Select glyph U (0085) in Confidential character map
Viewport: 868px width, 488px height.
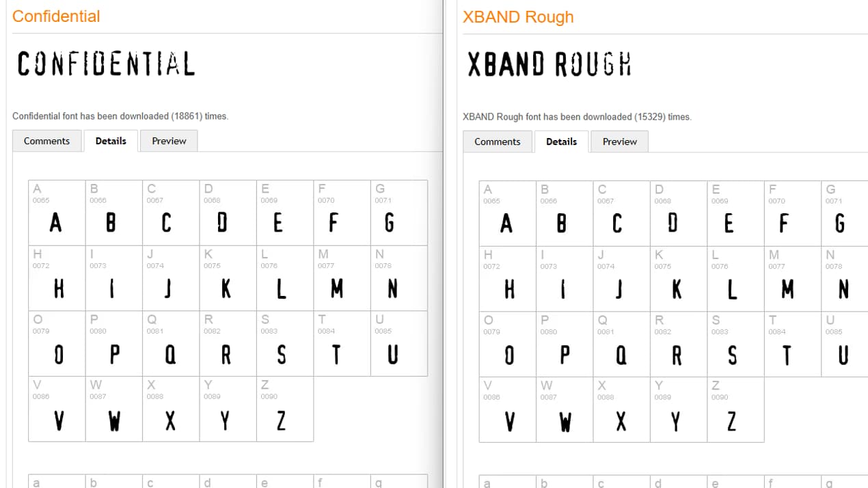tap(399, 343)
